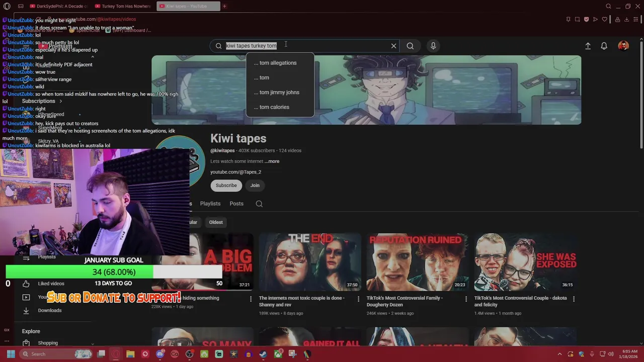Submit search with the magnifier button
This screenshot has width=644, height=362.
[x=410, y=46]
